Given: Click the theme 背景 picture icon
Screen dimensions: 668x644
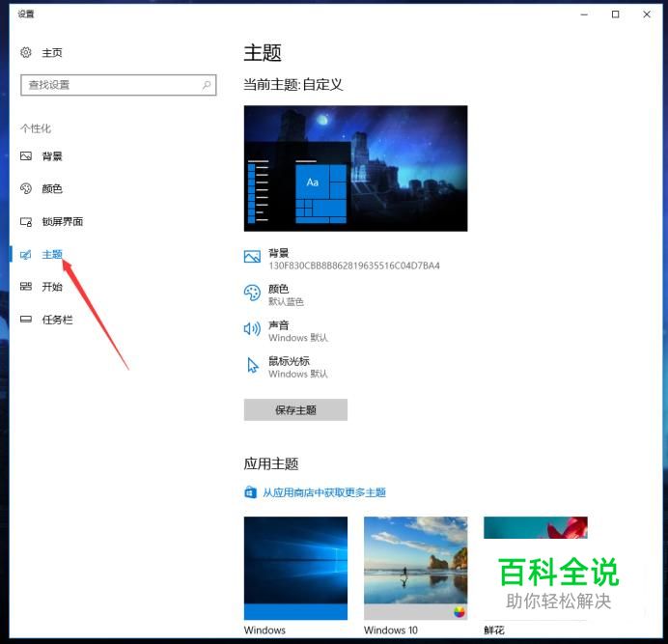Looking at the screenshot, I should coord(252,256).
